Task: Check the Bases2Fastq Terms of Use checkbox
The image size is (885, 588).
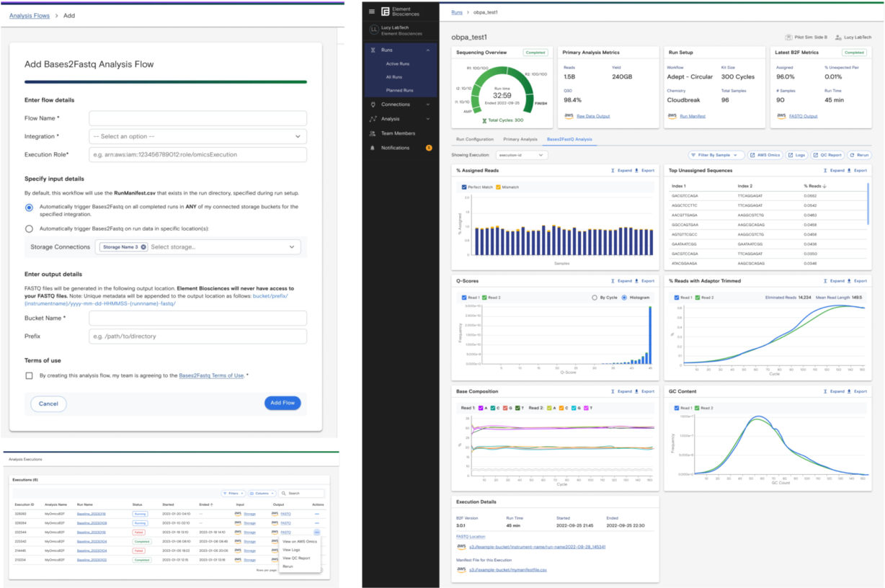Action: click(29, 375)
